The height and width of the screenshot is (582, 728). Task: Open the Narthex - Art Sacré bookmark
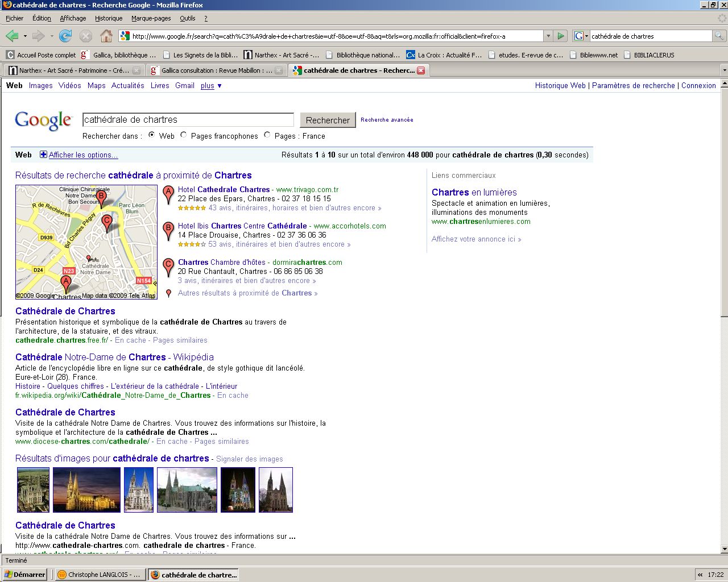pyautogui.click(x=282, y=55)
